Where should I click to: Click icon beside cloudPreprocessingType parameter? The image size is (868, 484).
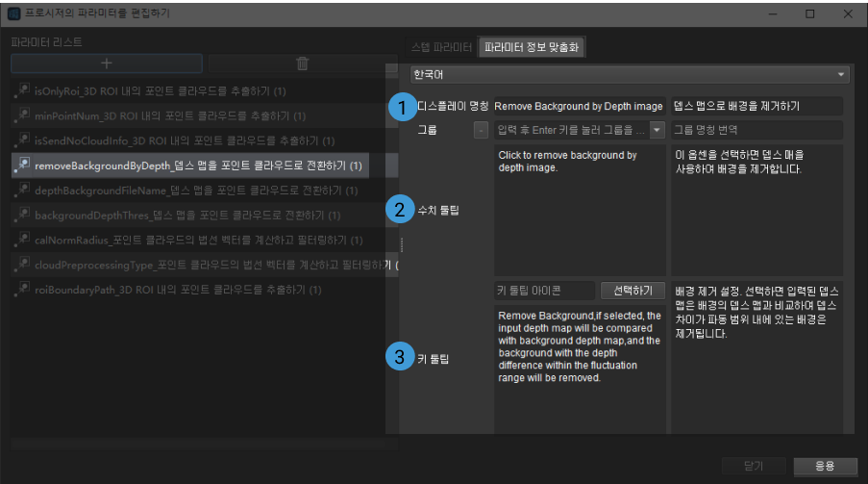[22, 265]
